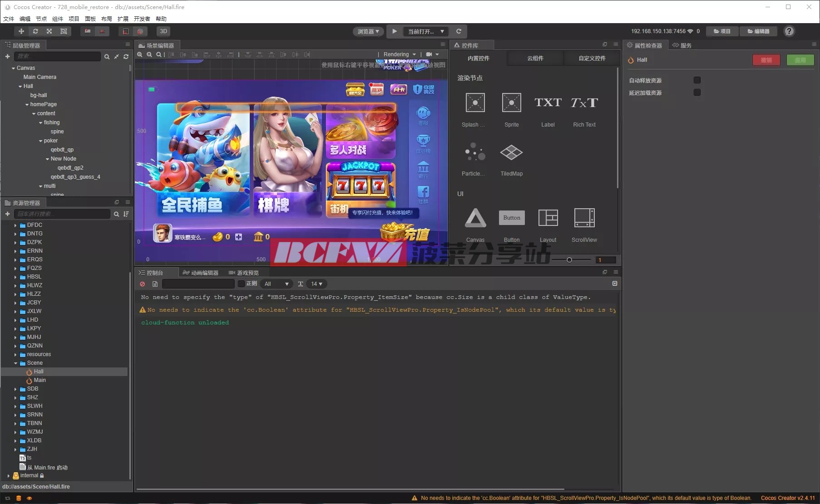Select the TiledMap widget icon
820x504 pixels.
(511, 153)
